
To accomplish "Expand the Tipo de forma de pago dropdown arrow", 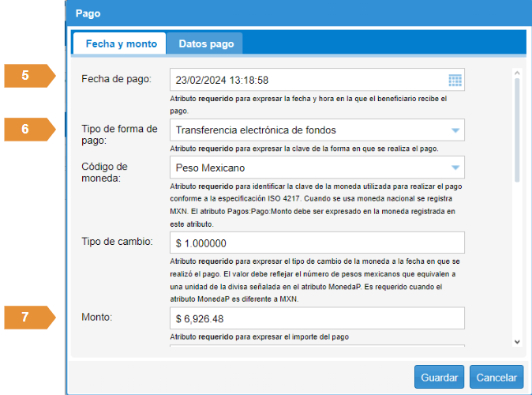I will (x=455, y=130).
